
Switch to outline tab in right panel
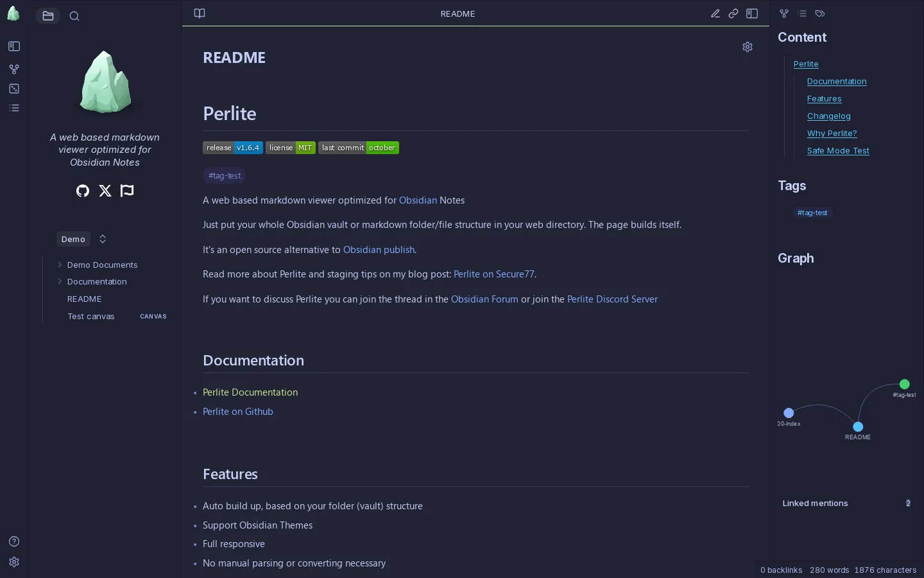click(x=802, y=13)
